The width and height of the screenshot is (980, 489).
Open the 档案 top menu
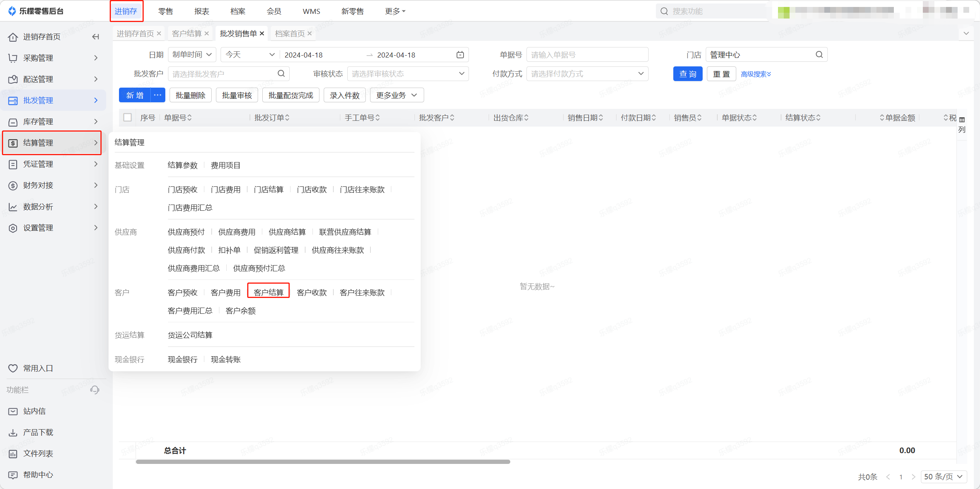(238, 11)
